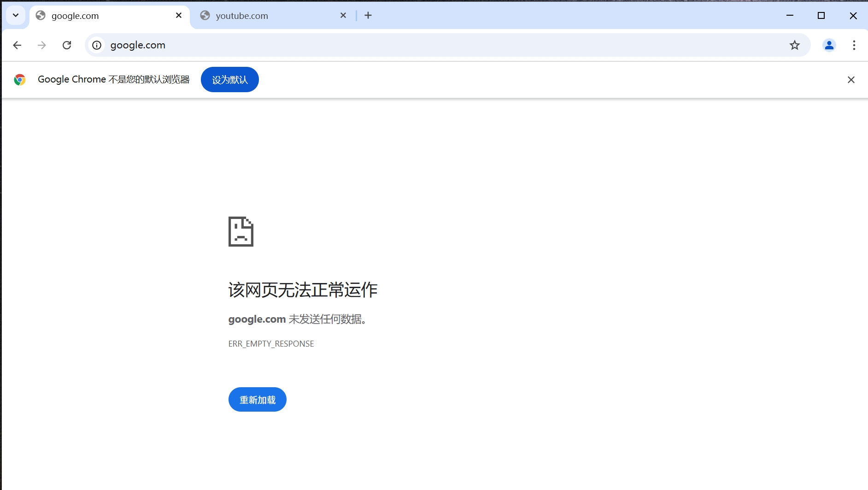Close the Chrome window
The height and width of the screenshot is (490, 868).
(x=853, y=15)
